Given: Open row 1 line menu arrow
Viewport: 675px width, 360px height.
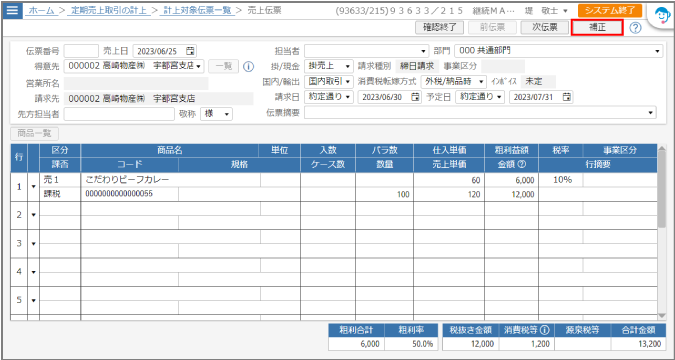Looking at the screenshot, I should [34, 187].
